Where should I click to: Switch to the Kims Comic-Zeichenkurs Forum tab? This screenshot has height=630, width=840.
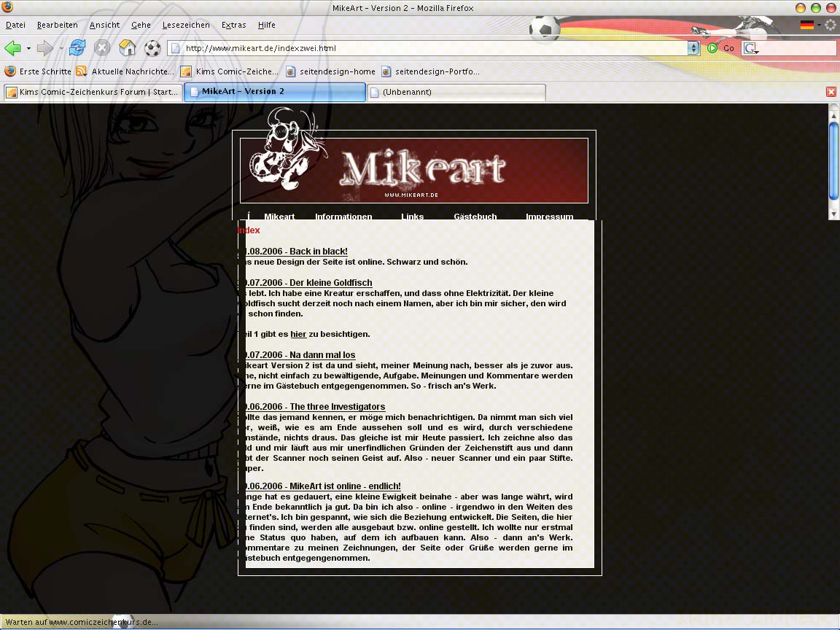(x=91, y=92)
